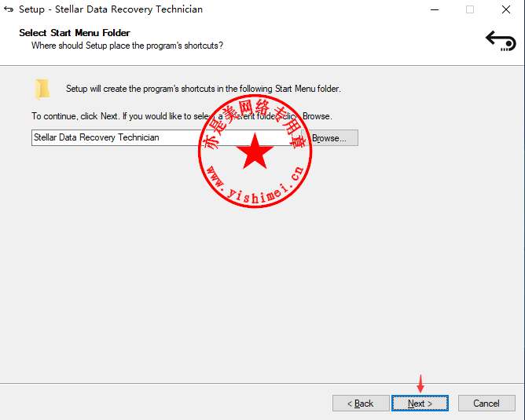The height and width of the screenshot is (420, 525).
Task: Close the setup window
Action: 506,9
